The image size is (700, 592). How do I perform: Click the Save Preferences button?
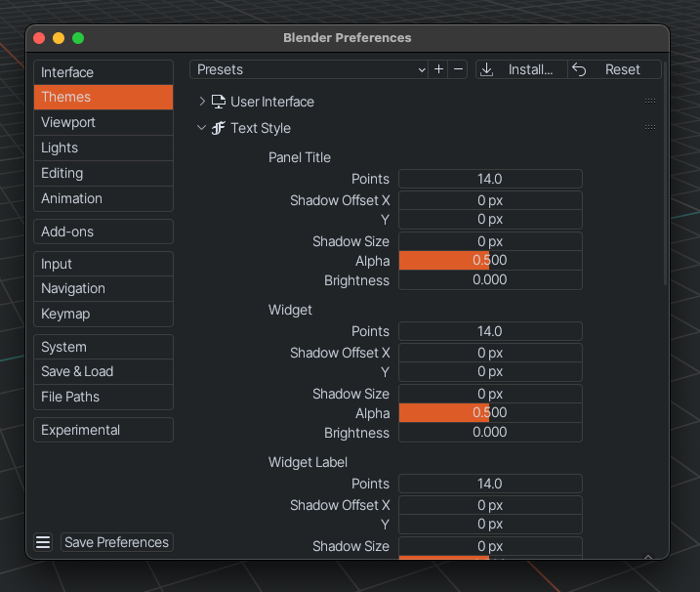coord(116,542)
